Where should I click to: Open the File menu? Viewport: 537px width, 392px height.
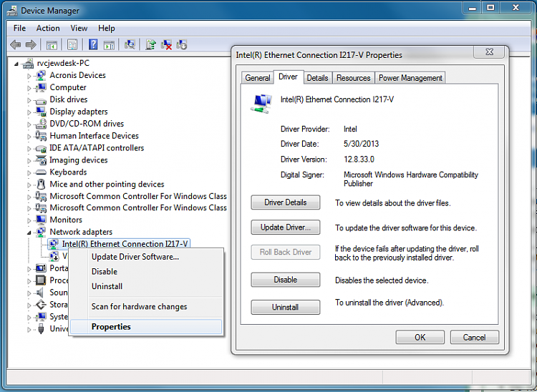tap(19, 29)
